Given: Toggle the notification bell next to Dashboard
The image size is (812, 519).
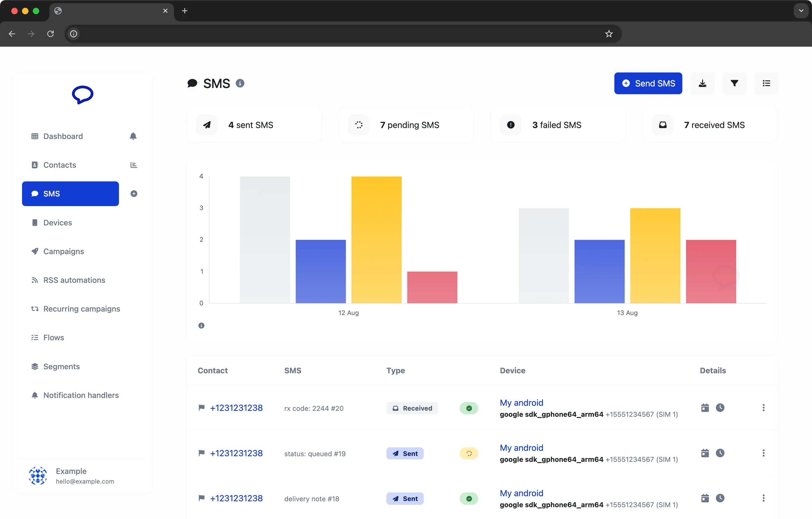Looking at the screenshot, I should click(x=133, y=136).
